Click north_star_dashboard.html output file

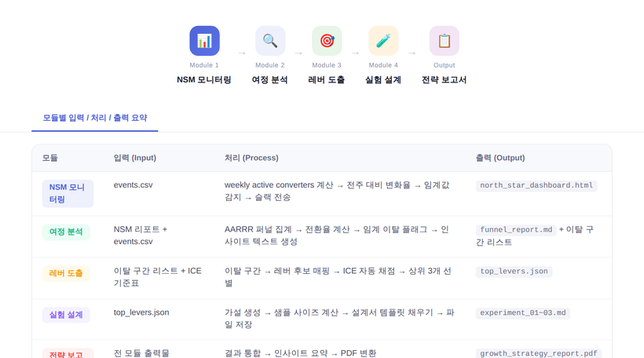tap(536, 185)
